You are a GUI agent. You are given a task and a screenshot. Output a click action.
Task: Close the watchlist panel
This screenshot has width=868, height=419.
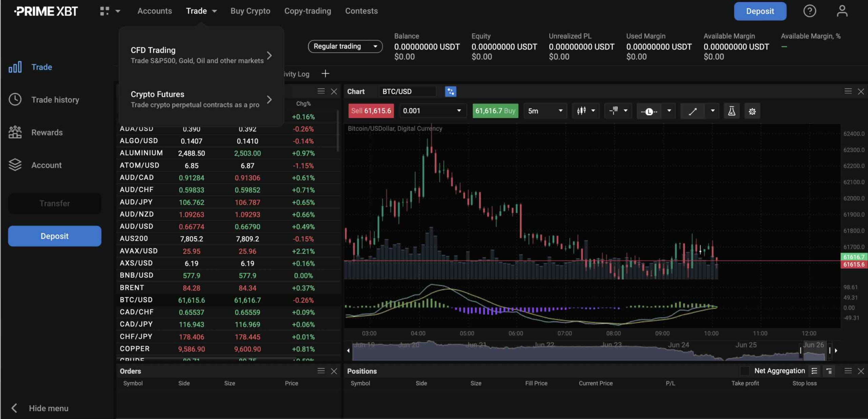(x=334, y=92)
